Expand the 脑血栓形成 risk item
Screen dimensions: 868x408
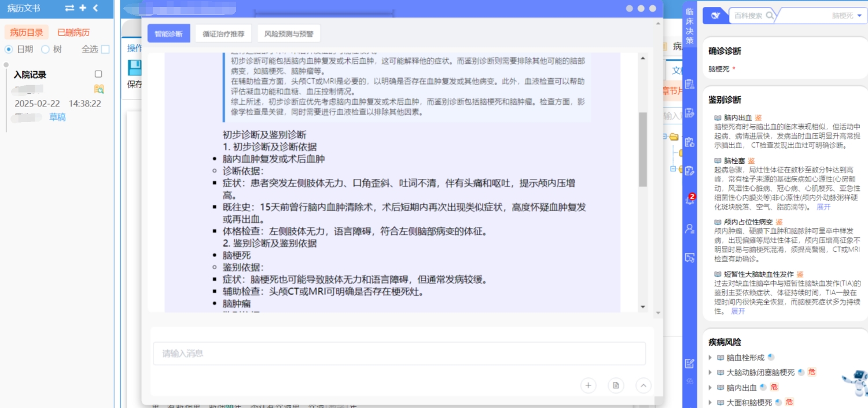711,358
